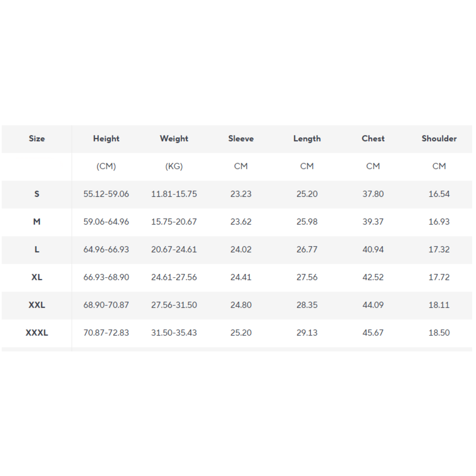476x476 pixels.
Task: Click length value 29.13 in XXXL row
Action: click(307, 333)
